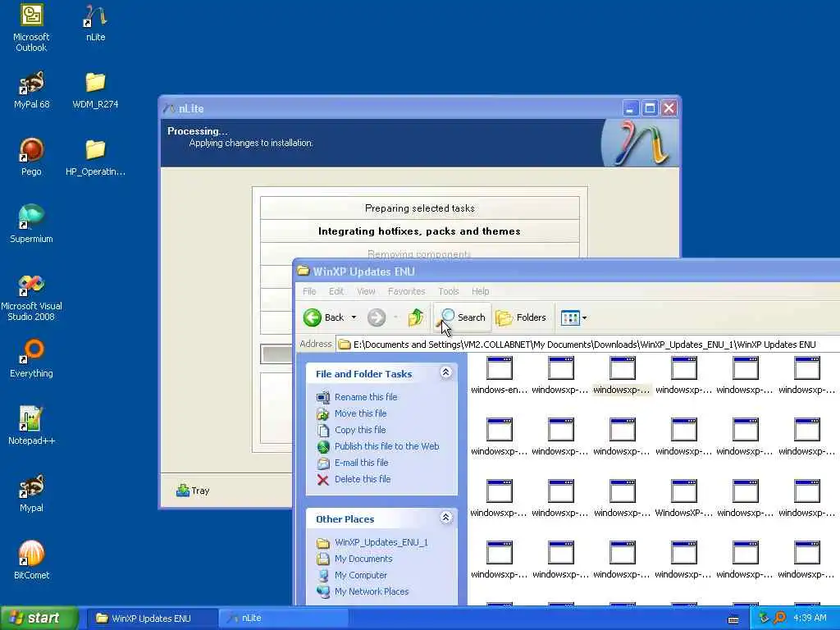Viewport: 840px width, 630px height.
Task: Click the clock showing 4:39 AM
Action: tap(810, 618)
